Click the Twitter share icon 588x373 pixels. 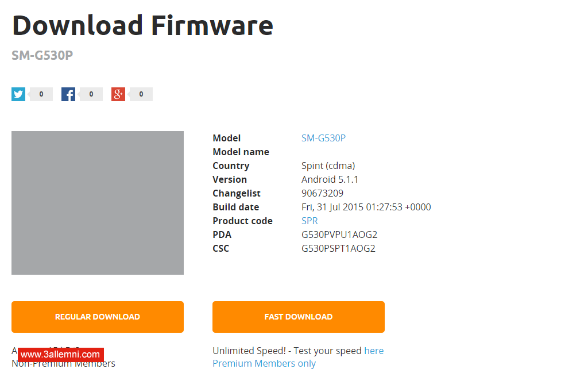(x=18, y=94)
